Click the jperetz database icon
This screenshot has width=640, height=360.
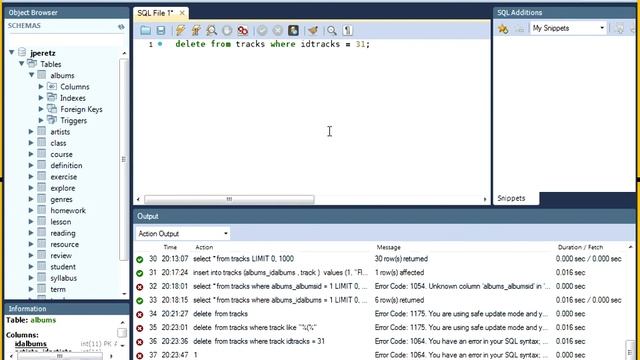22,52
